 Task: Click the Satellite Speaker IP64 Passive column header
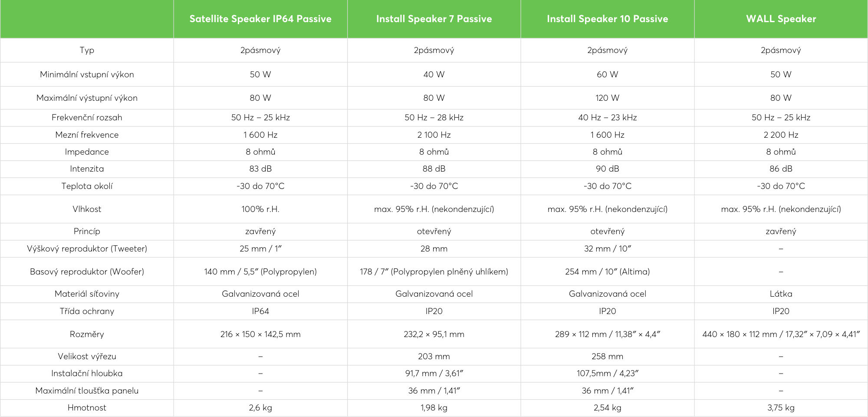point(260,19)
